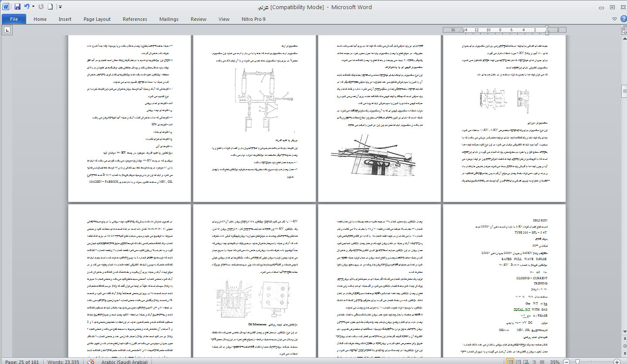
Task: Click the Save icon in Quick Access Toolbar
Action: click(17, 7)
